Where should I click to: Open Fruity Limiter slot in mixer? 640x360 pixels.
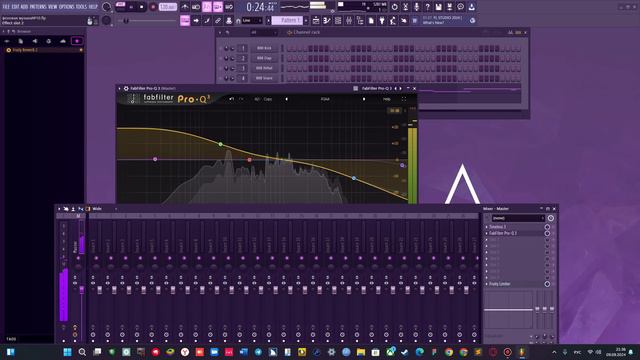pyautogui.click(x=516, y=284)
